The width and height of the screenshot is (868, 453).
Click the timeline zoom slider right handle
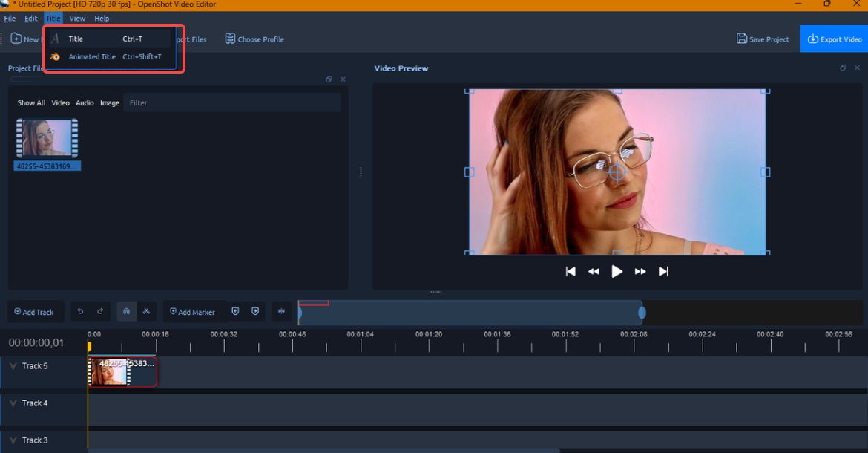click(642, 313)
